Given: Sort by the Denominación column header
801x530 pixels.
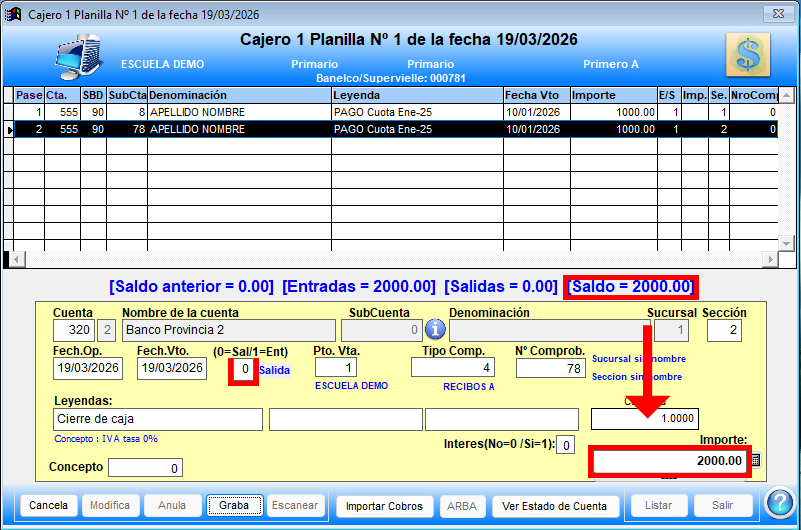Looking at the screenshot, I should tap(239, 95).
